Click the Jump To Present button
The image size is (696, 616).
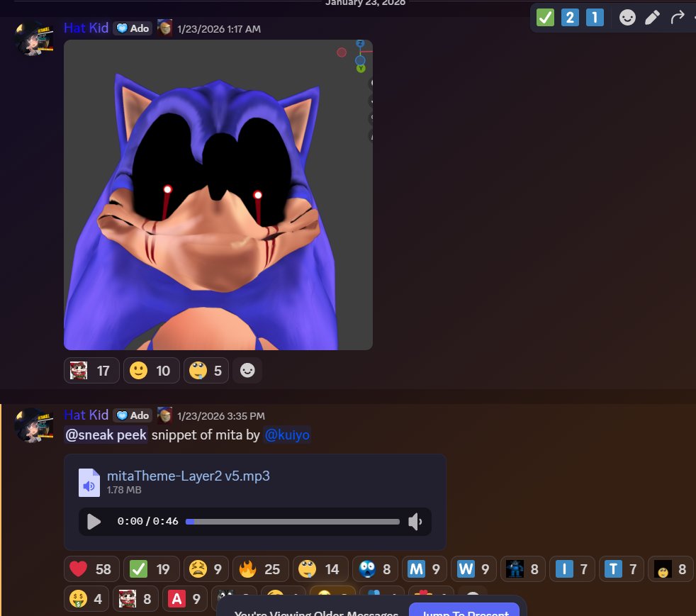464,610
